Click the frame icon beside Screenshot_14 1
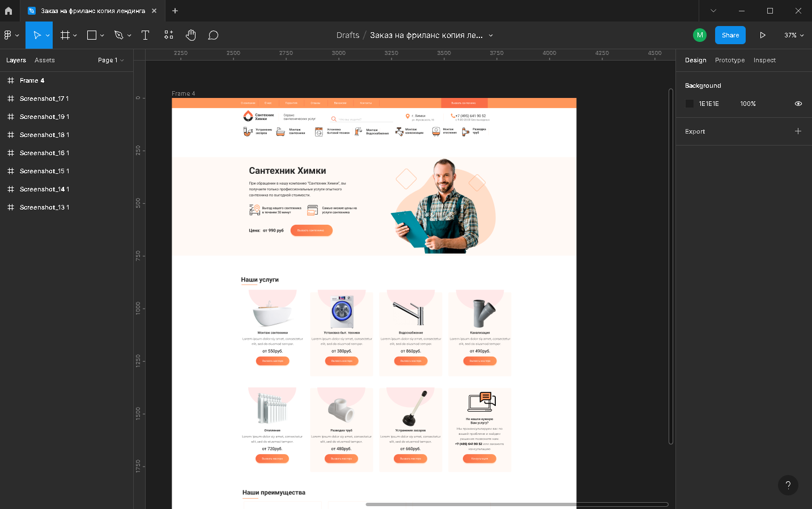This screenshot has height=509, width=812. click(x=11, y=189)
